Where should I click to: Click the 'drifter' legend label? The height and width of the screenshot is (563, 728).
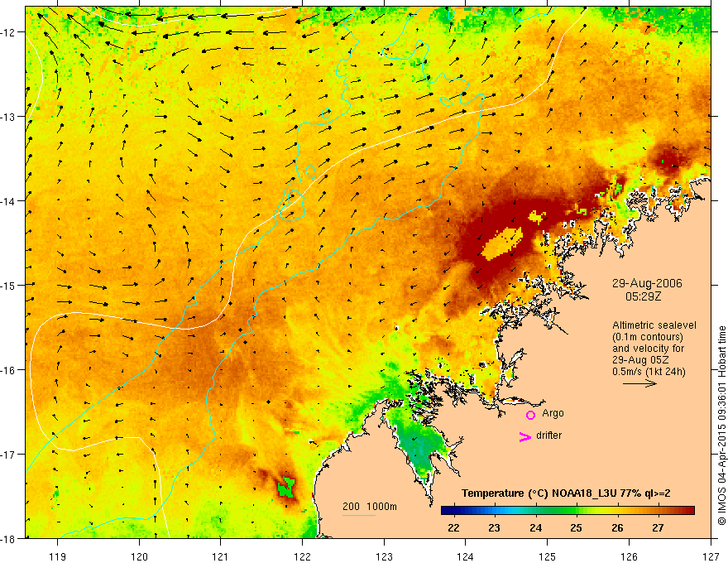[548, 435]
